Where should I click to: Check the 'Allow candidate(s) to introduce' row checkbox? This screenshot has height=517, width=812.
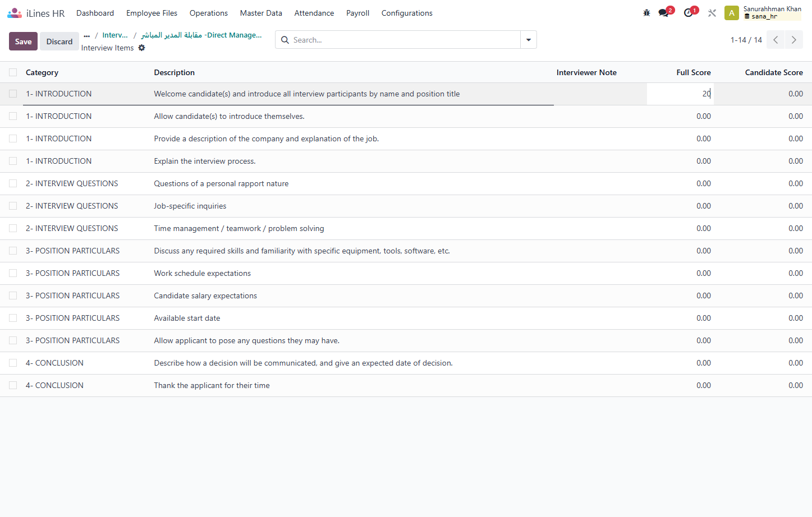click(x=13, y=116)
